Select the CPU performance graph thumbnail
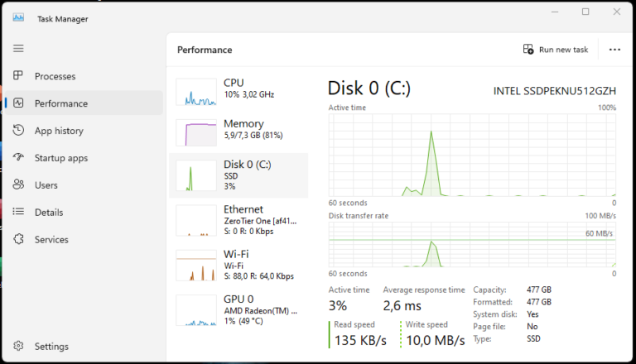This screenshot has width=636, height=364. coord(195,92)
